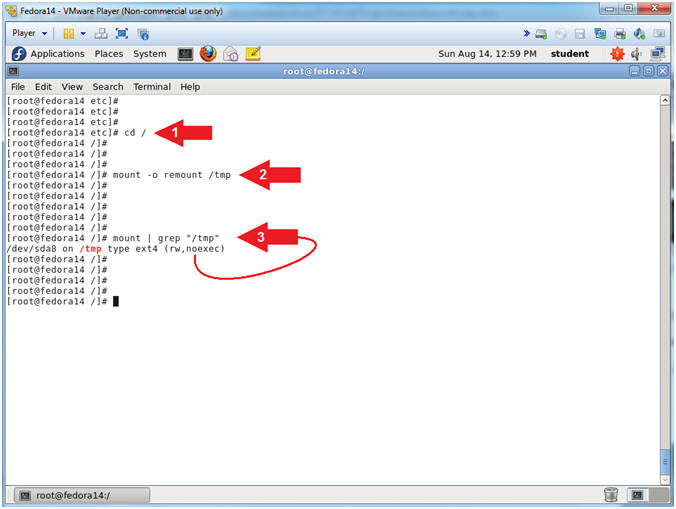
Task: Expand the power options arrow beside pause
Action: click(83, 33)
